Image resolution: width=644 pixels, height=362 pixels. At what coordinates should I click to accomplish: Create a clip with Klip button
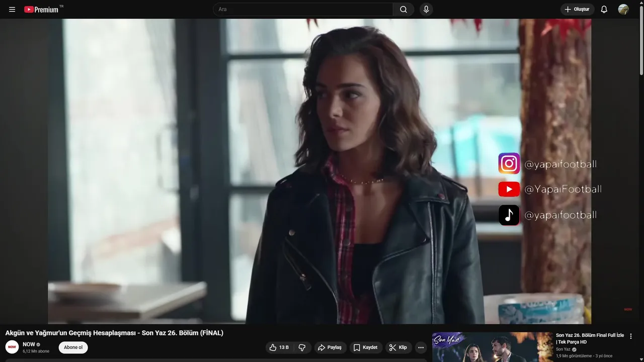coord(398,347)
